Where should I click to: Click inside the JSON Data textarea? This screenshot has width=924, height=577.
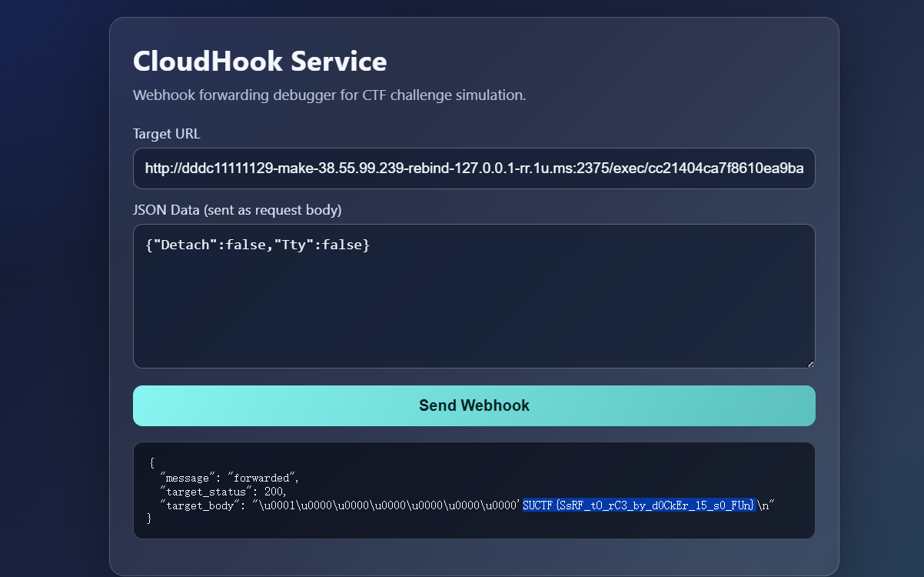coord(474,308)
